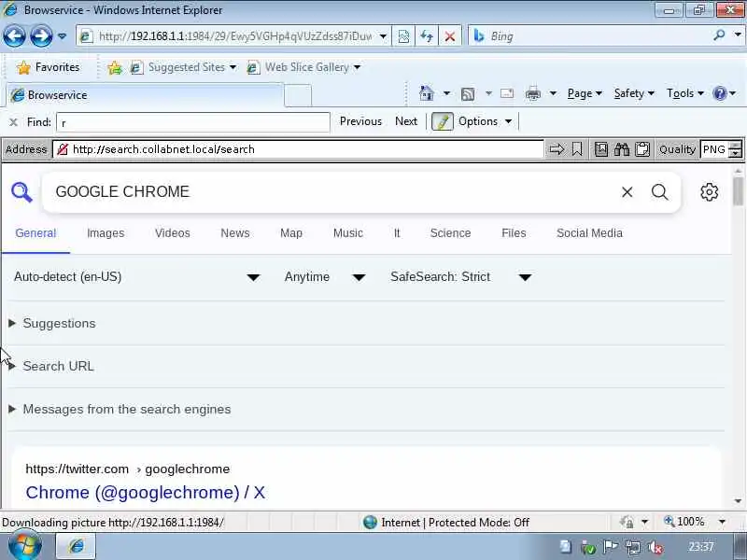Click Next in the Find bar
Image resolution: width=747 pixels, height=560 pixels.
(x=406, y=121)
